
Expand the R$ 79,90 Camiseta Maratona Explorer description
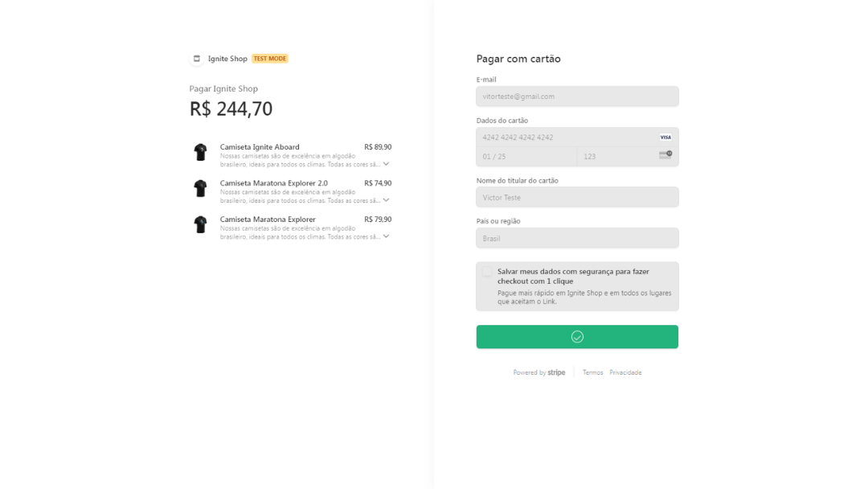click(387, 236)
